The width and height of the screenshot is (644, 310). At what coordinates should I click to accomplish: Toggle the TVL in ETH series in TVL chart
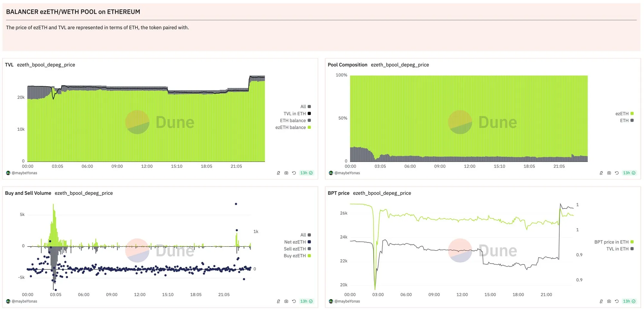tap(297, 114)
